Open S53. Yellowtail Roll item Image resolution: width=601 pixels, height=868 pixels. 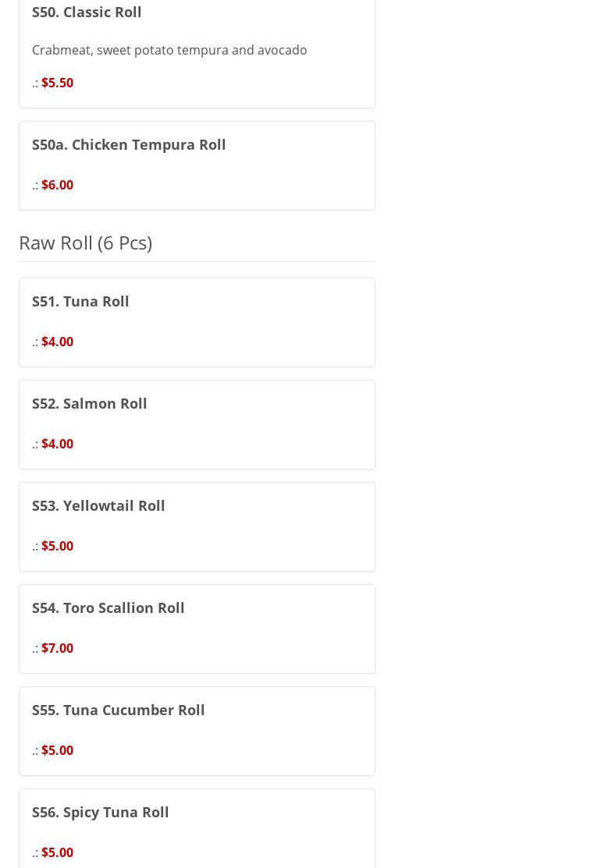coord(98,505)
